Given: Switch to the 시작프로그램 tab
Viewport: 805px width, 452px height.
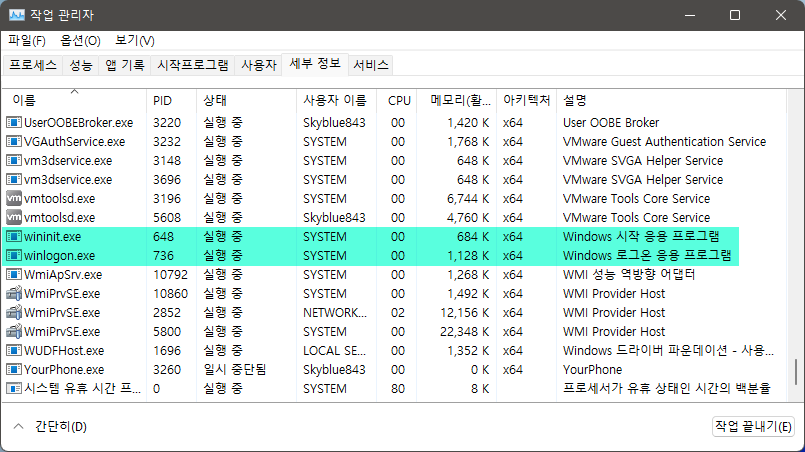Looking at the screenshot, I should pos(193,65).
